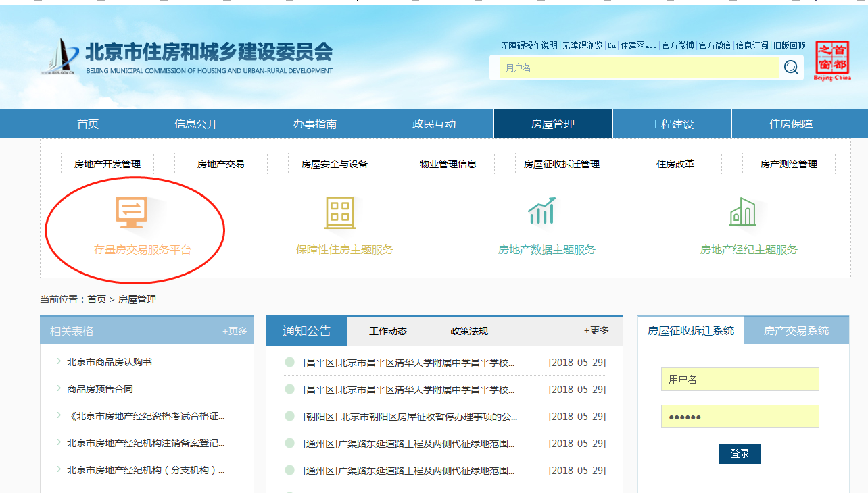Open the 北京市商品房认购书 form link
Image resolution: width=868 pixels, height=493 pixels.
[110, 362]
